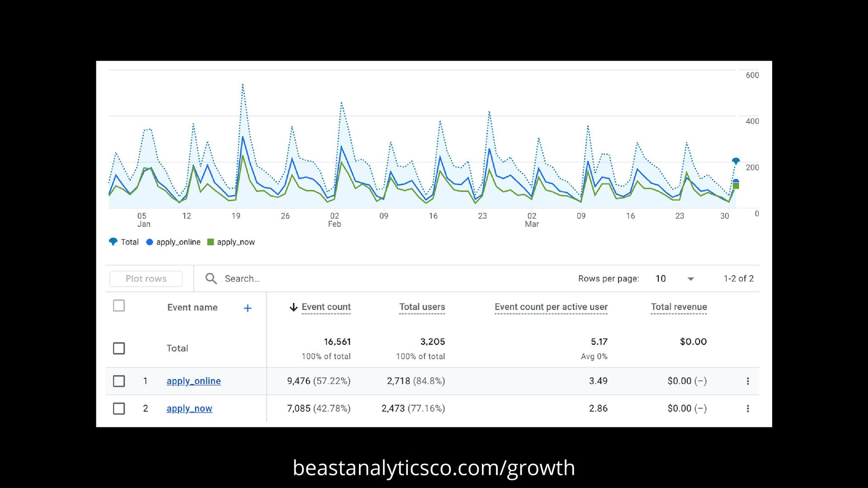Click the Total marker at chart end
The width and height of the screenshot is (868, 488).
coord(736,161)
